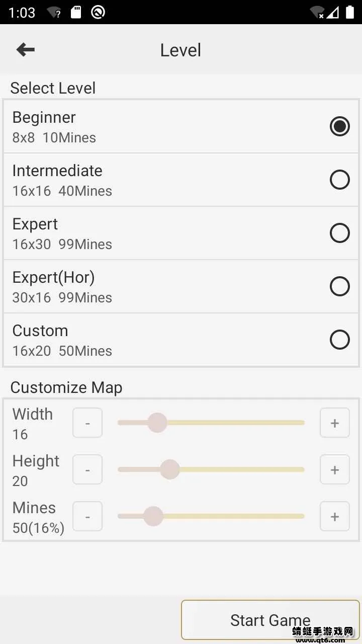The image size is (362, 644).
Task: Select the Beginner level radio button
Action: point(339,126)
